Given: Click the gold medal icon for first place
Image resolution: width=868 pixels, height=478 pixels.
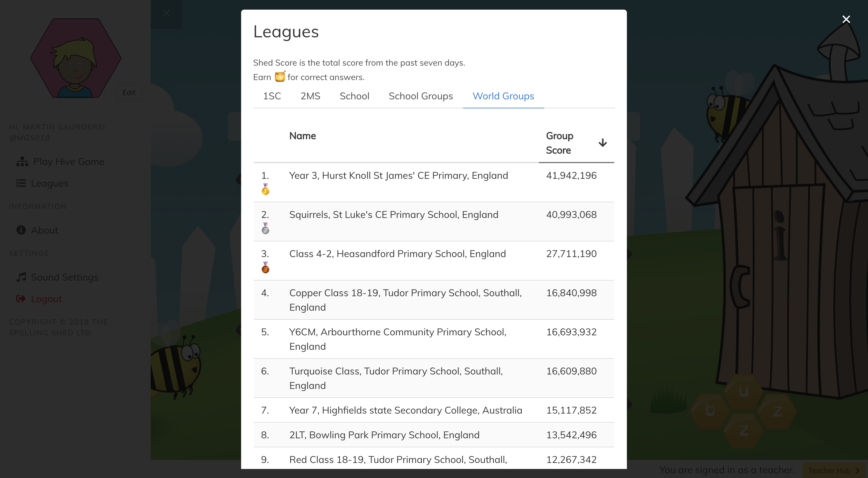Looking at the screenshot, I should [265, 190].
